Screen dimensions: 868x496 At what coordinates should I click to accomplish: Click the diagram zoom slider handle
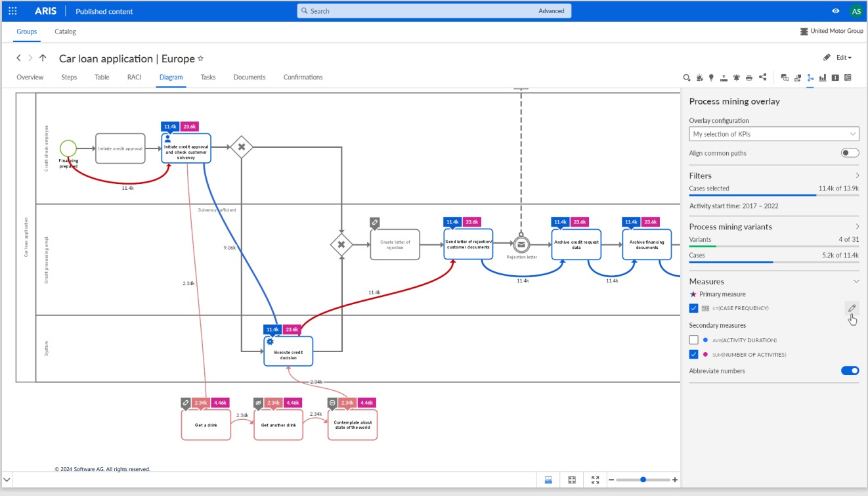643,480
